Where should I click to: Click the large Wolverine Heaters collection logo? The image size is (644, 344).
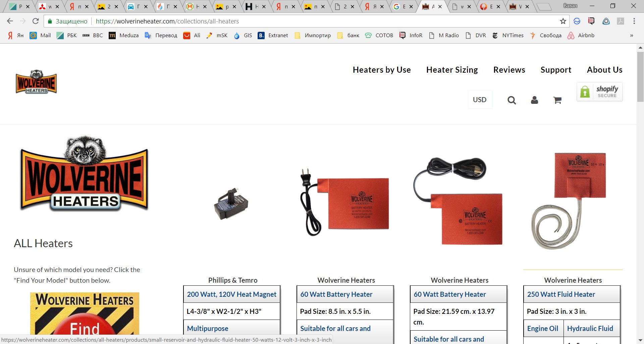click(84, 174)
